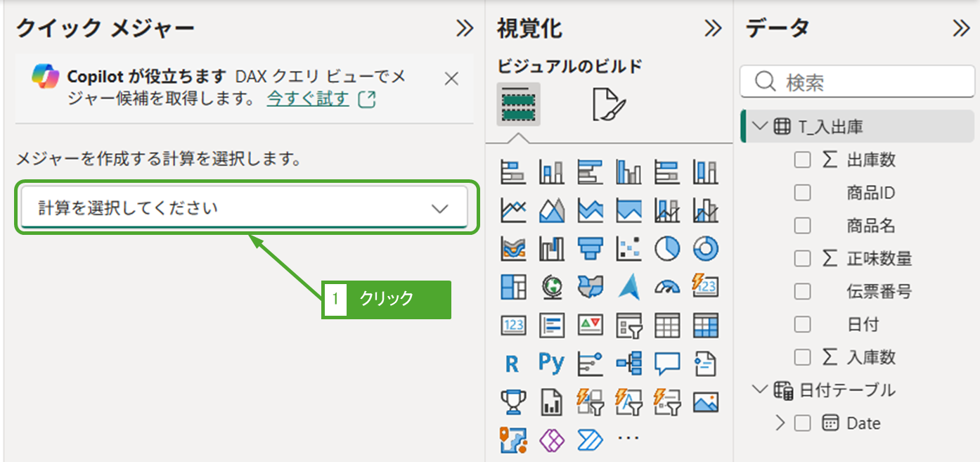Dismiss the Copilot suggestion banner
Image resolution: width=980 pixels, height=462 pixels.
tap(451, 79)
